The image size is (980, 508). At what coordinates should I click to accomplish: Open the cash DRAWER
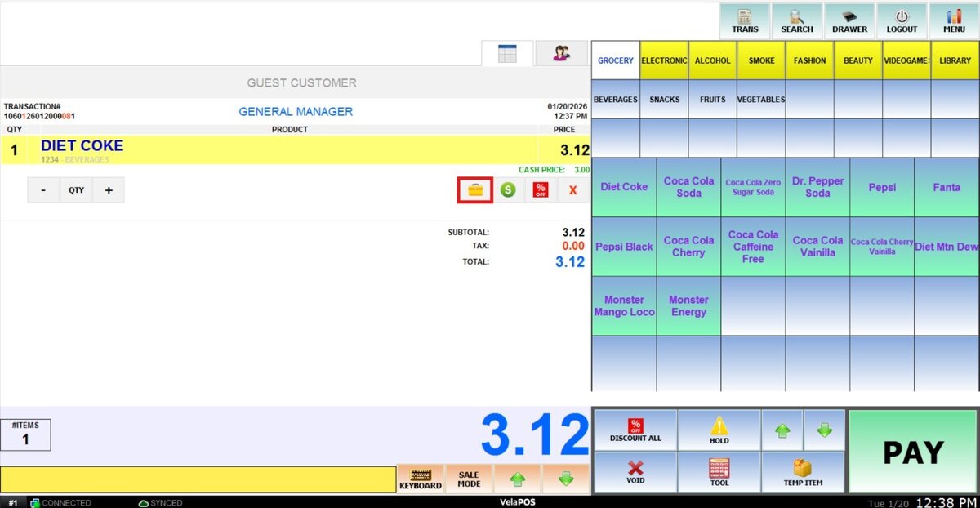pyautogui.click(x=849, y=20)
